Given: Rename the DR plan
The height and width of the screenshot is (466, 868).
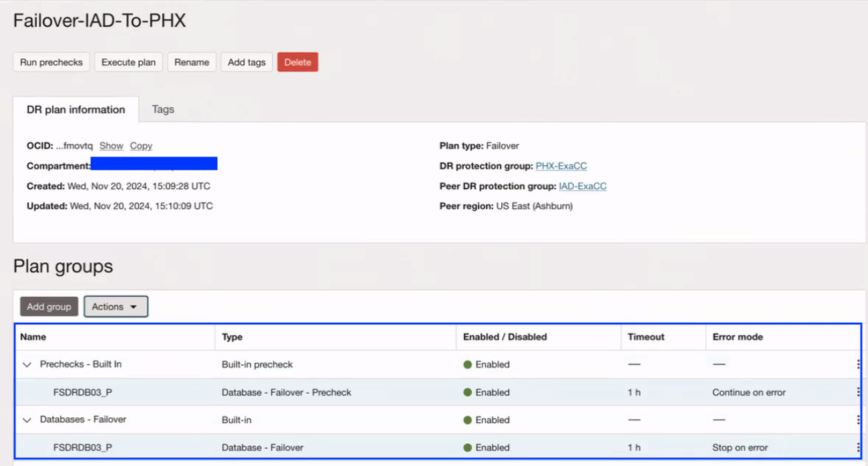Looking at the screenshot, I should [192, 62].
